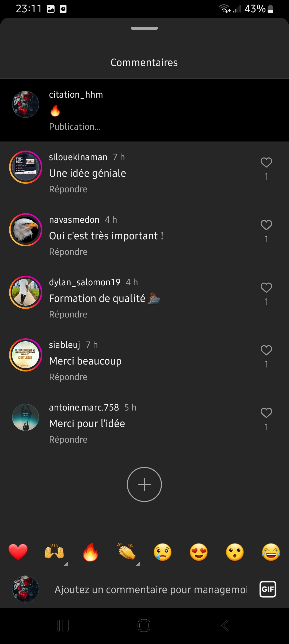Like navasmedon's comment
This screenshot has height=644, width=289.
(x=266, y=225)
